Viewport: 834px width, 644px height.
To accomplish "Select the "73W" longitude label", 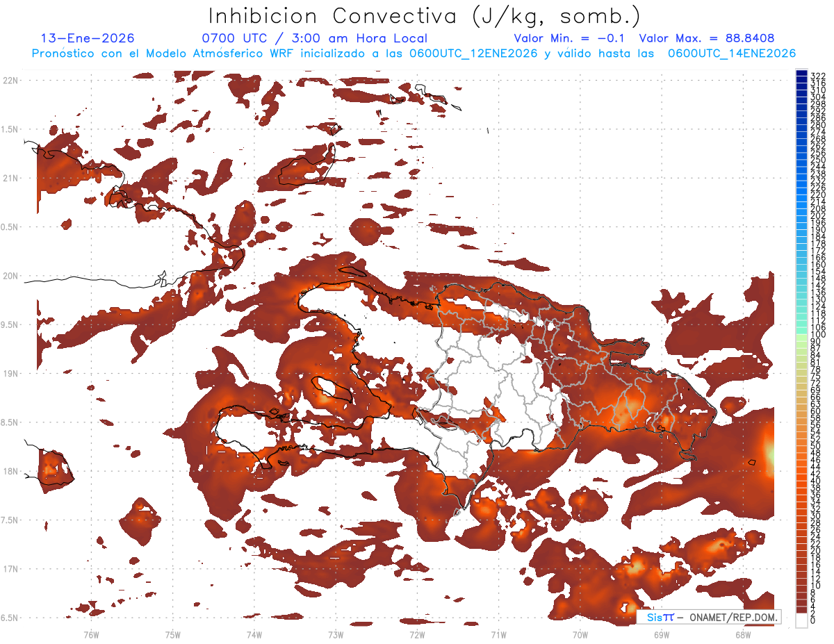I will point(336,634).
